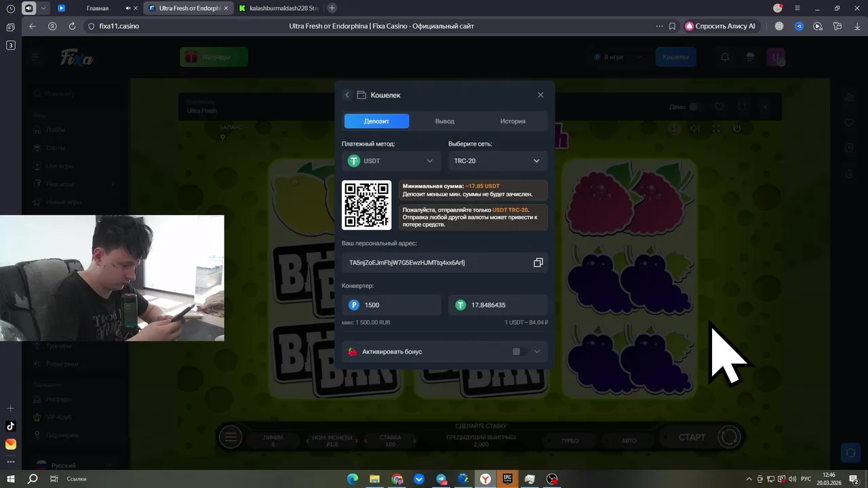Open Task View on the taskbar
This screenshot has width=868, height=488.
(54, 479)
